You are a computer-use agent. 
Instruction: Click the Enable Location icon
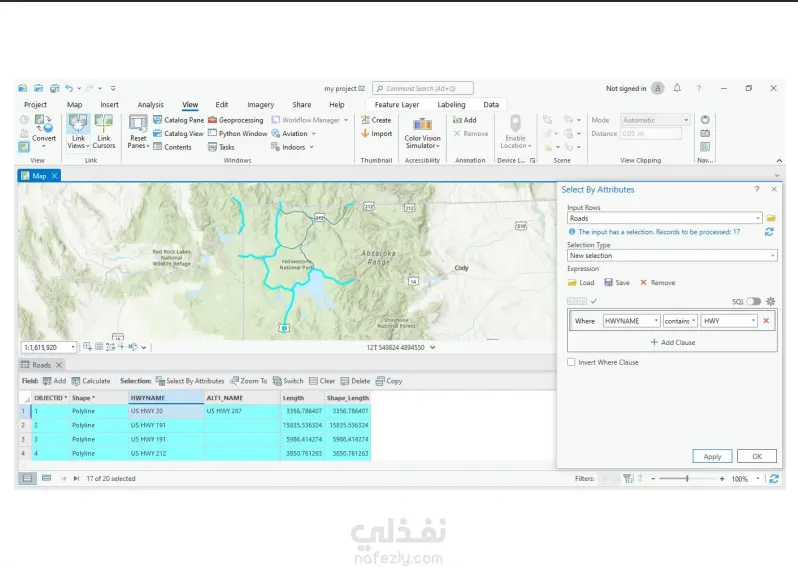pyautogui.click(x=516, y=124)
